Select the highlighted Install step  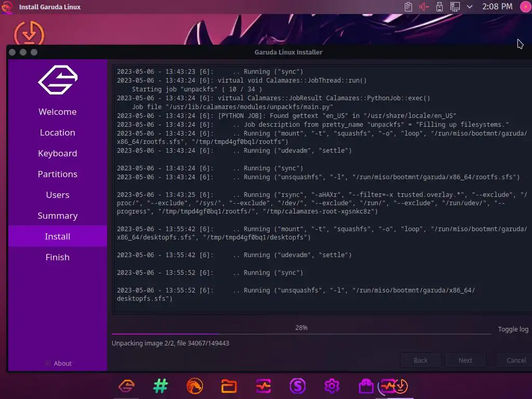pos(58,236)
